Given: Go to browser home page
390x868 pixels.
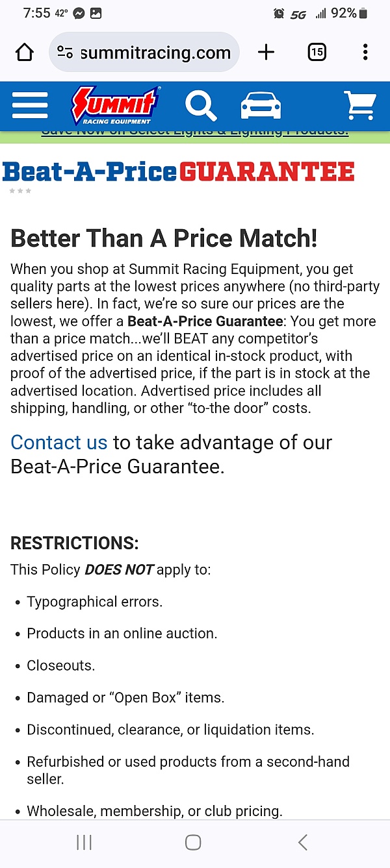Looking at the screenshot, I should click(x=25, y=53).
